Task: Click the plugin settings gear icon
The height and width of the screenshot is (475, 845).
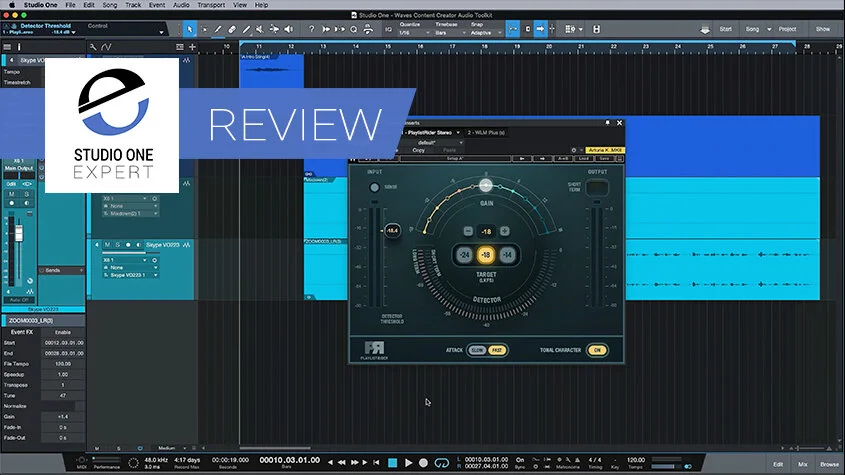Action: pos(573,150)
